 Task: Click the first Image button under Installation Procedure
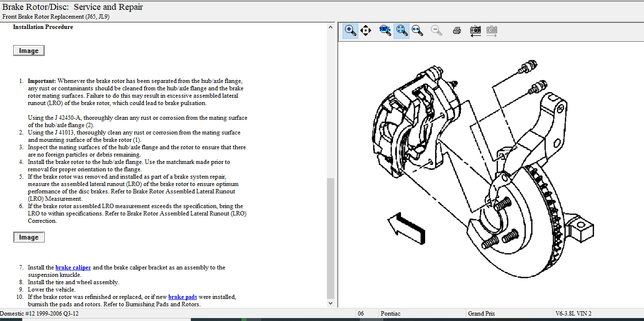(x=29, y=51)
